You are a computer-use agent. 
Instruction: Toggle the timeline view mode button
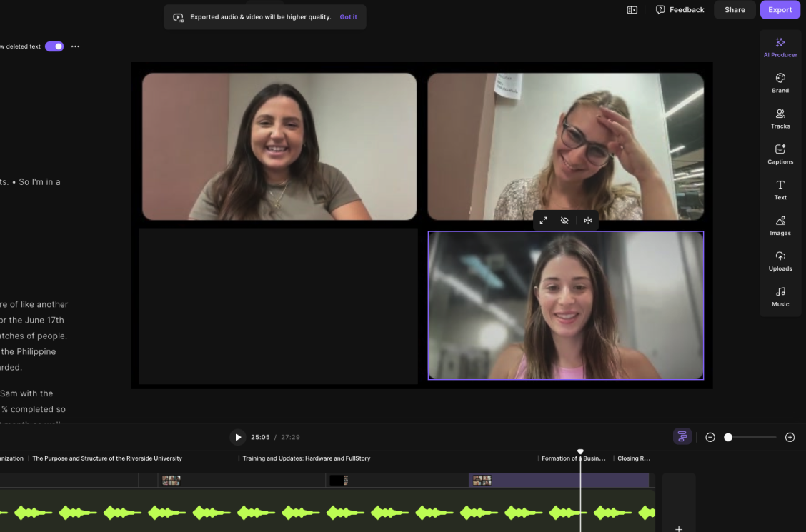click(682, 437)
